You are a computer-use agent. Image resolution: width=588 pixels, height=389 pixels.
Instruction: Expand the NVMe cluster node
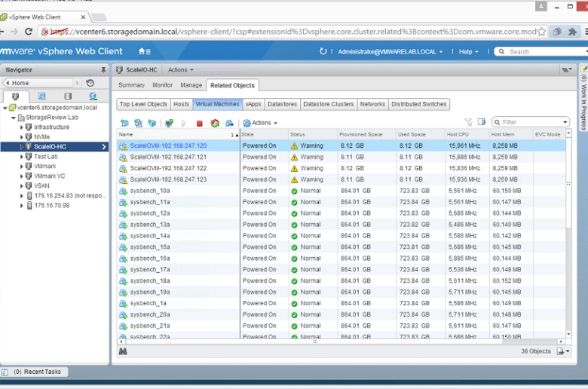pos(22,137)
